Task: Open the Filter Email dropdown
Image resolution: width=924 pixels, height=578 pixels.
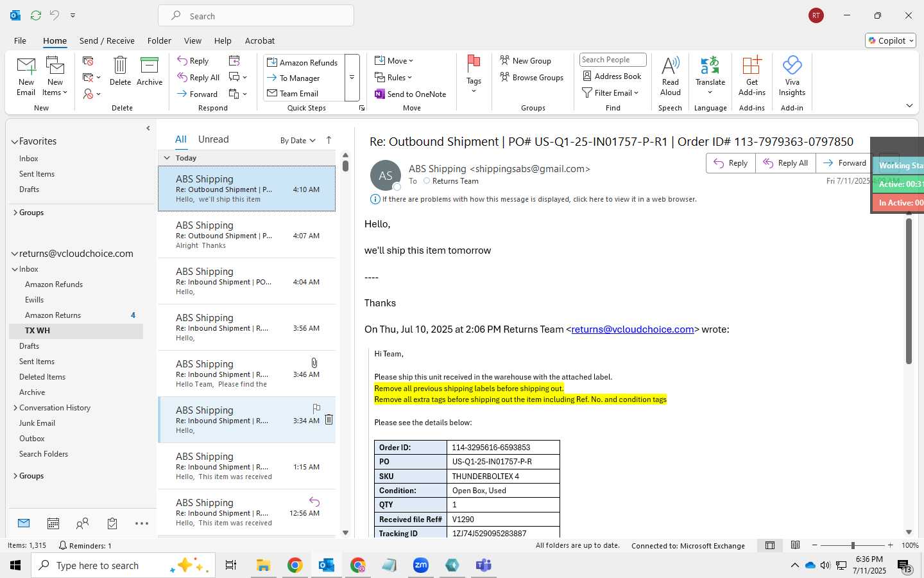Action: [610, 92]
